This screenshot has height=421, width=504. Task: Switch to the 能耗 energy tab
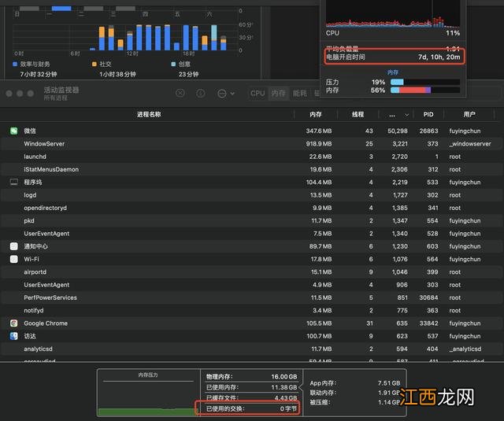(x=300, y=94)
